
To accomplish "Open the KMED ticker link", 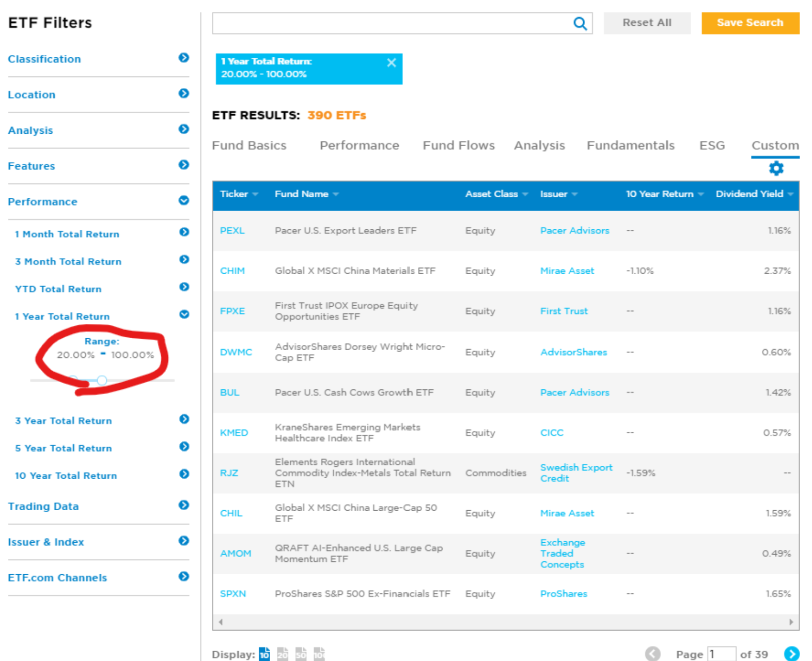I will tap(234, 433).
